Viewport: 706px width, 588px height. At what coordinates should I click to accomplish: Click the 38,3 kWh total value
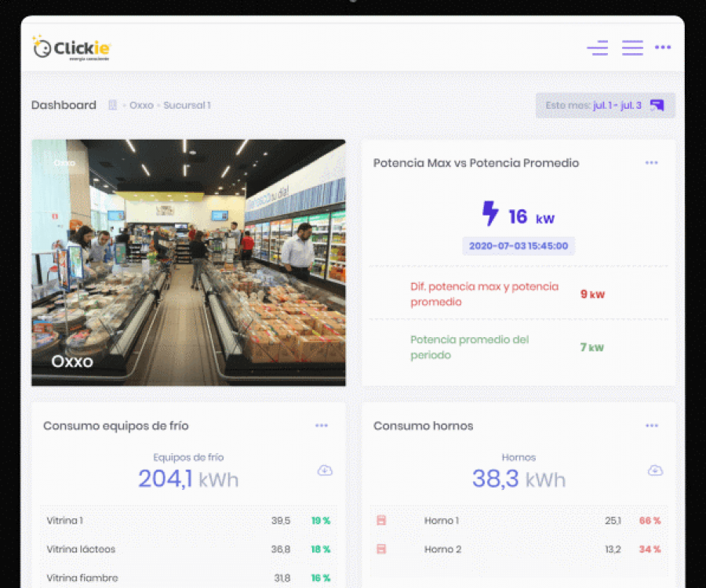[519, 479]
